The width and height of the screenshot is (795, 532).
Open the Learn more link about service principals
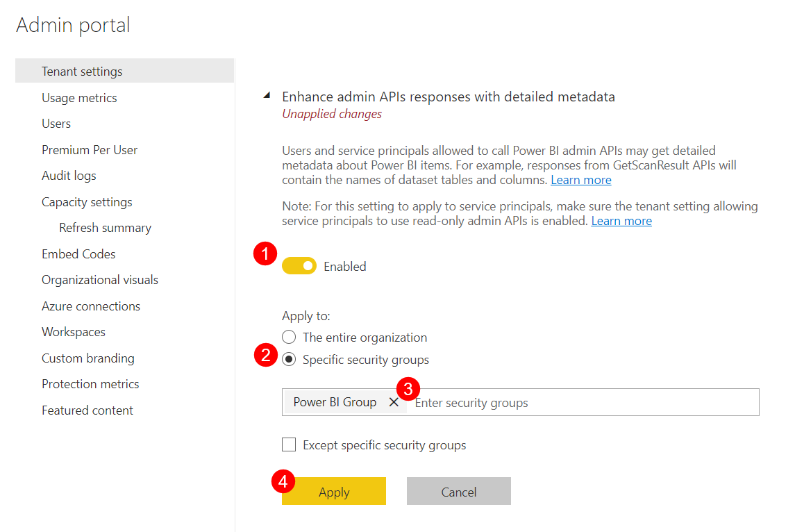click(x=621, y=220)
